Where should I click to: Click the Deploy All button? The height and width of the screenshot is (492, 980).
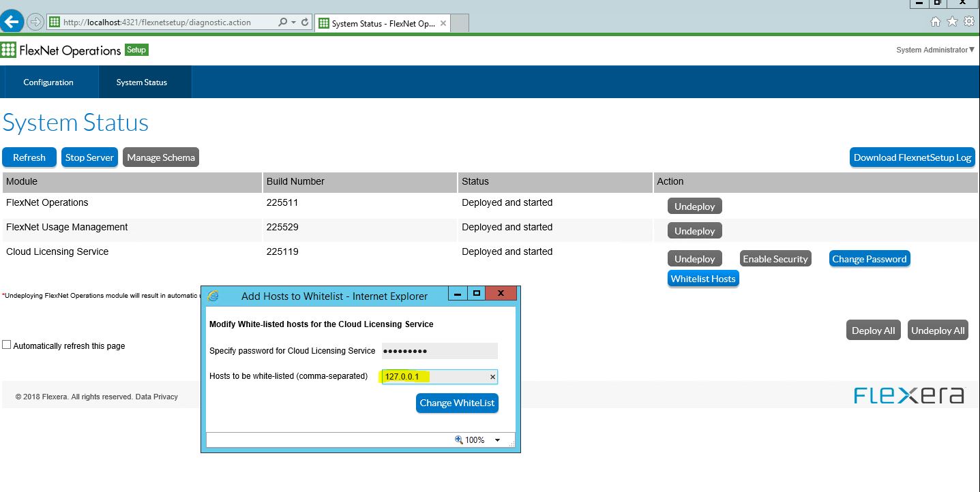[874, 330]
